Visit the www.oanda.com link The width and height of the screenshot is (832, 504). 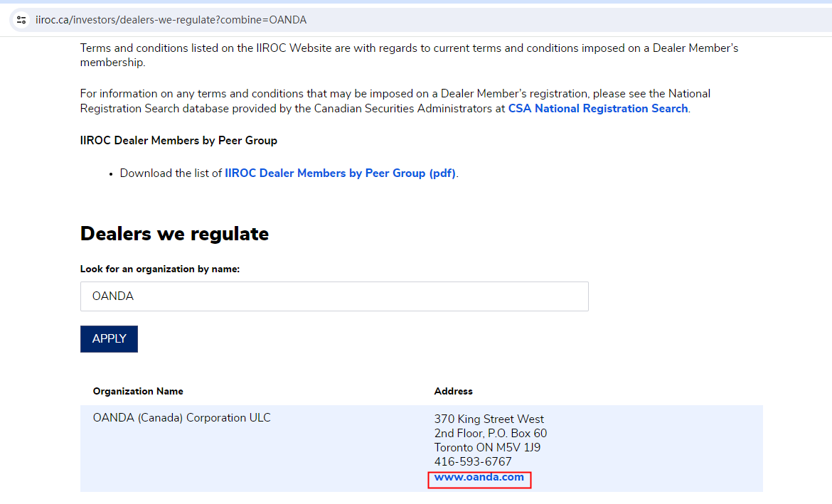[x=479, y=477]
